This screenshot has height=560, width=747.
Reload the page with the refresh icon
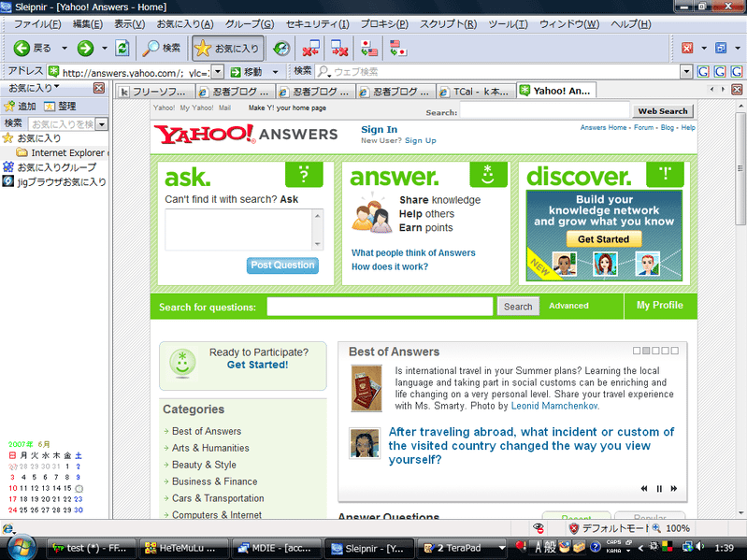pyautogui.click(x=122, y=48)
